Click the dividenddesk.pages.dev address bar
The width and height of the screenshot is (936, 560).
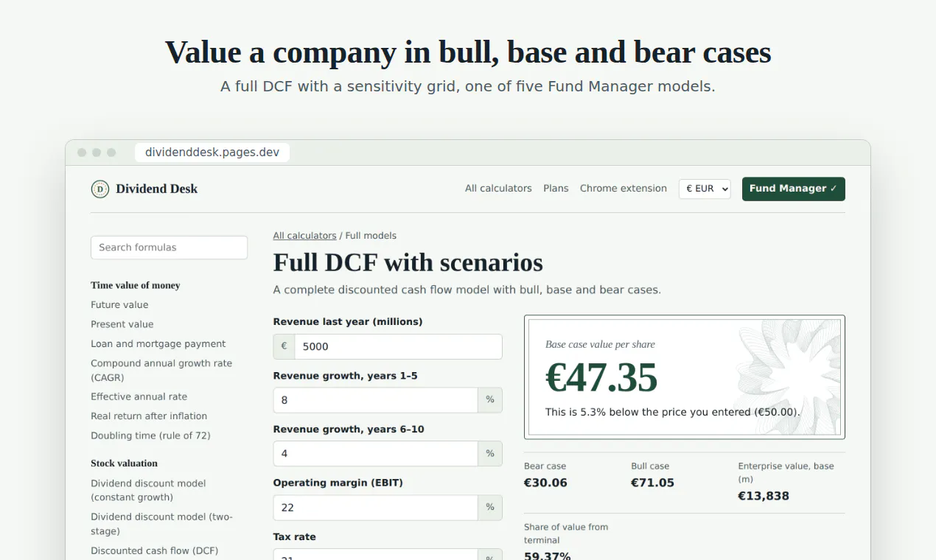(x=212, y=153)
